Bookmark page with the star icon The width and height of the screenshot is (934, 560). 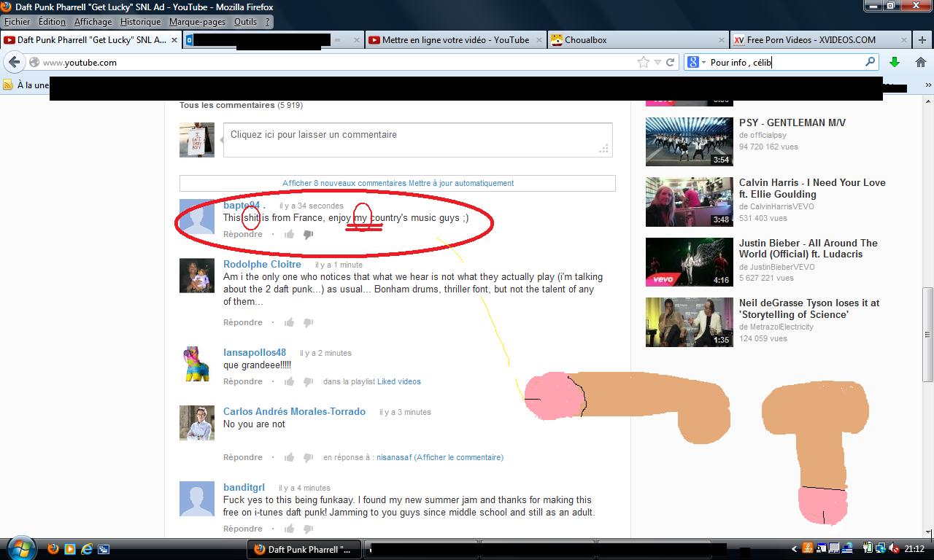(643, 63)
